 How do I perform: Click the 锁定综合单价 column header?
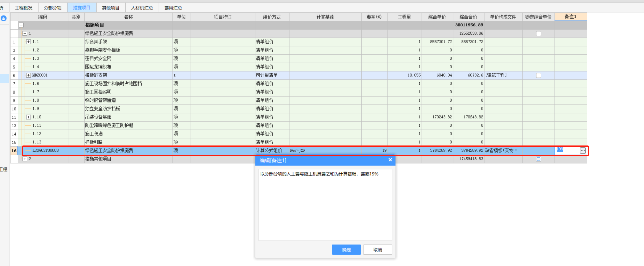[x=538, y=17]
